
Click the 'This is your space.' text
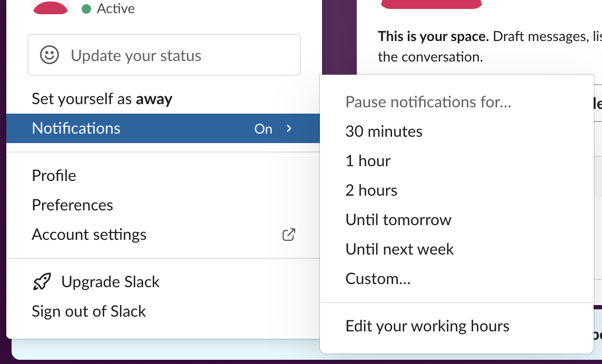pos(434,36)
